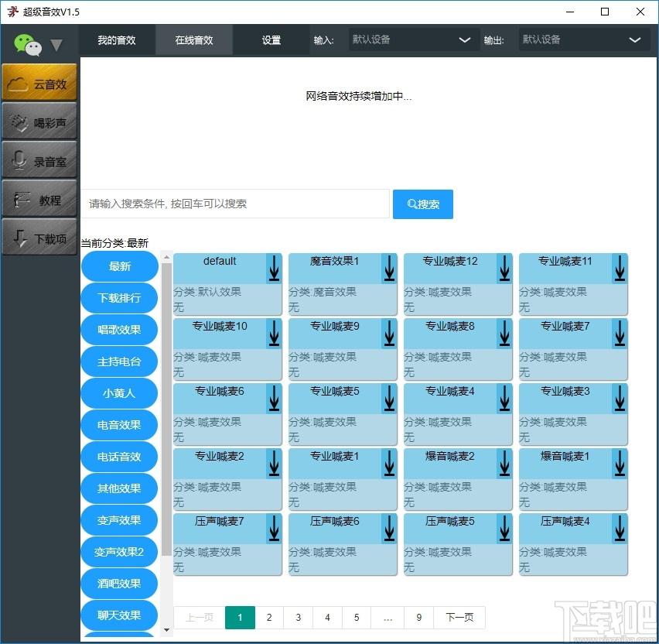This screenshot has width=659, height=644.
Task: Open the 录音室 recording studio
Action: pyautogui.click(x=39, y=160)
